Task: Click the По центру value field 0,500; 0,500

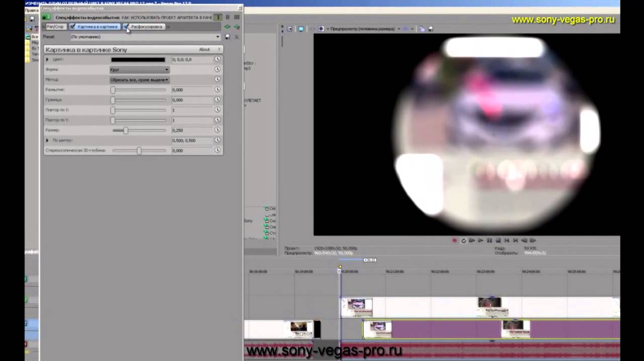Action: [x=192, y=140]
